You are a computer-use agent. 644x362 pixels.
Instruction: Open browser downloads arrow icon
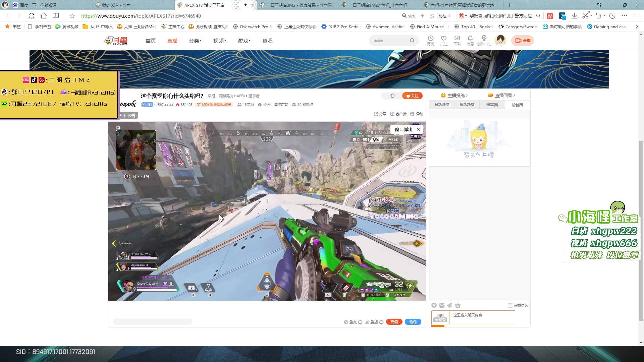click(574, 16)
